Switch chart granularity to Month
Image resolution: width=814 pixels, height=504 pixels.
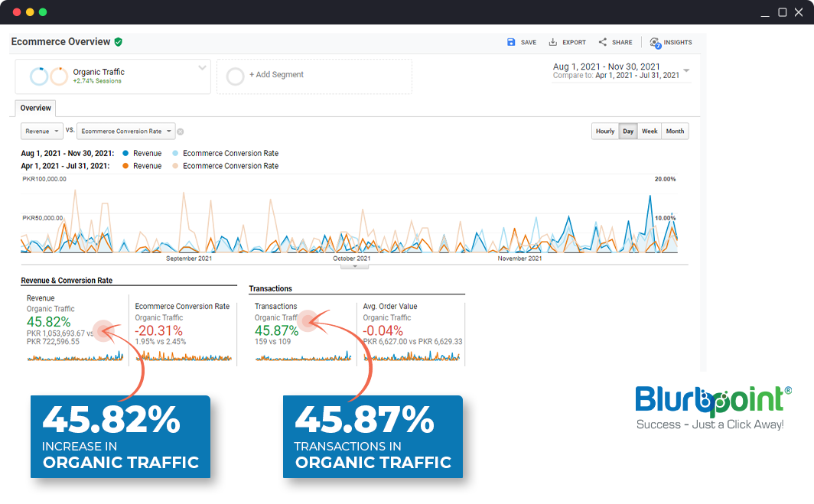point(675,132)
